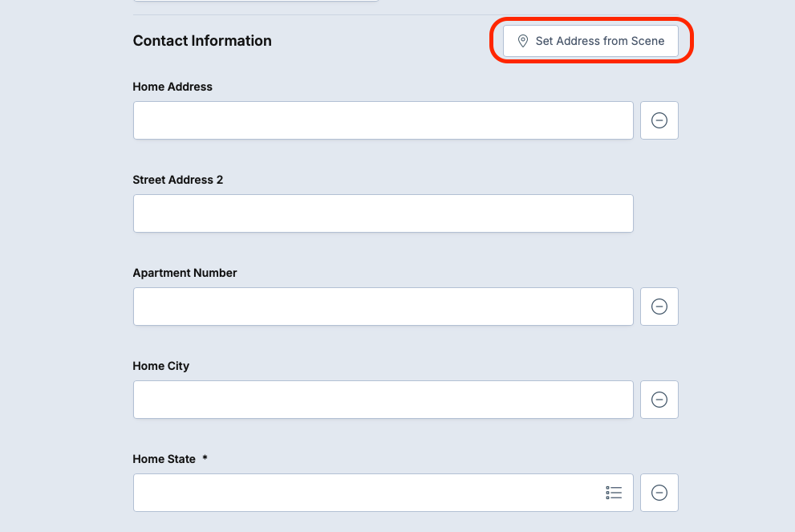Click the Home State label text

tap(164, 459)
